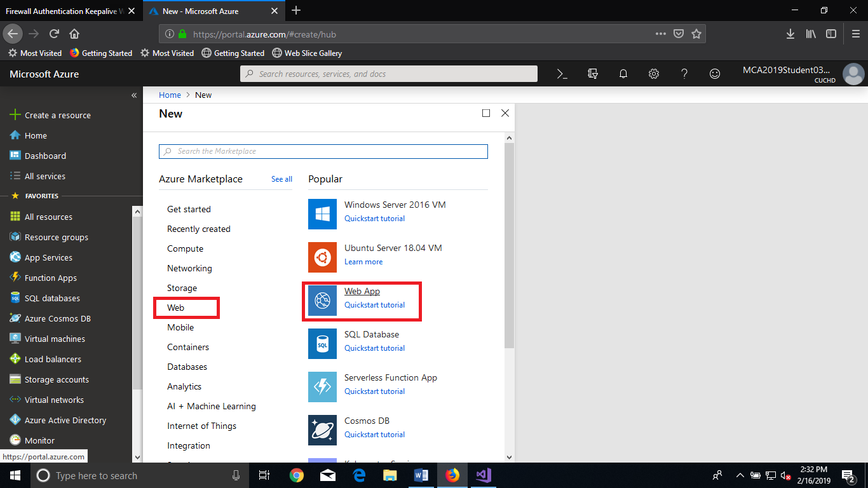This screenshot has width=868, height=488.
Task: Click See all marketplace link
Action: point(281,179)
